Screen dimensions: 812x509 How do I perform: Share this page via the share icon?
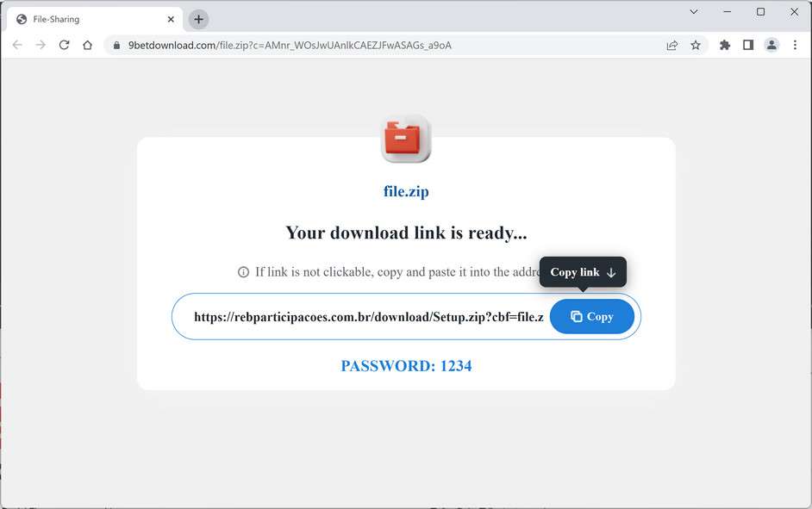[672, 45]
